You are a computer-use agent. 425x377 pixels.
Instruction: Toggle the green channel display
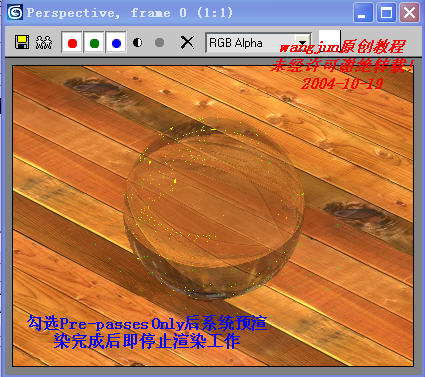tap(94, 43)
